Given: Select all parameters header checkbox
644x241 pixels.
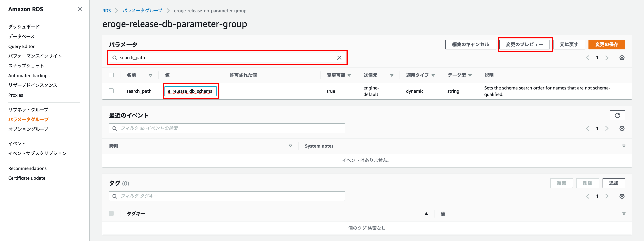Looking at the screenshot, I should 111,75.
